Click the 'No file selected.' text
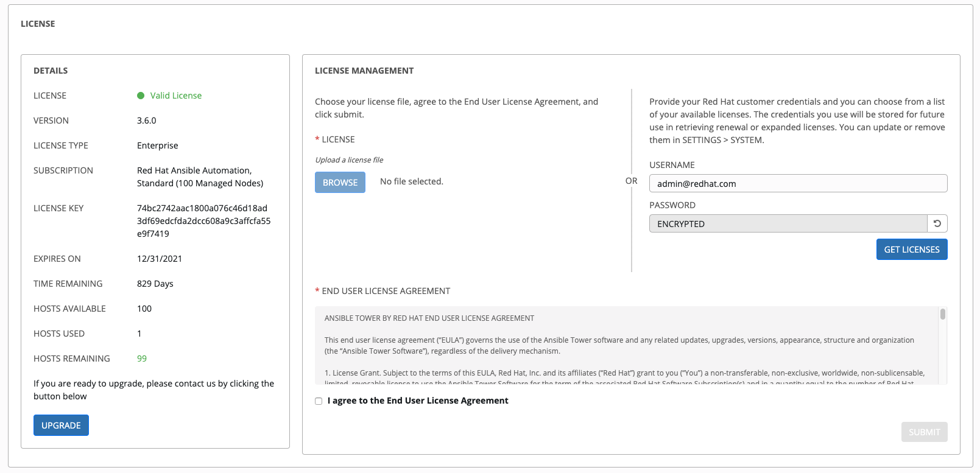Viewport: 980px width, 473px height. click(412, 181)
